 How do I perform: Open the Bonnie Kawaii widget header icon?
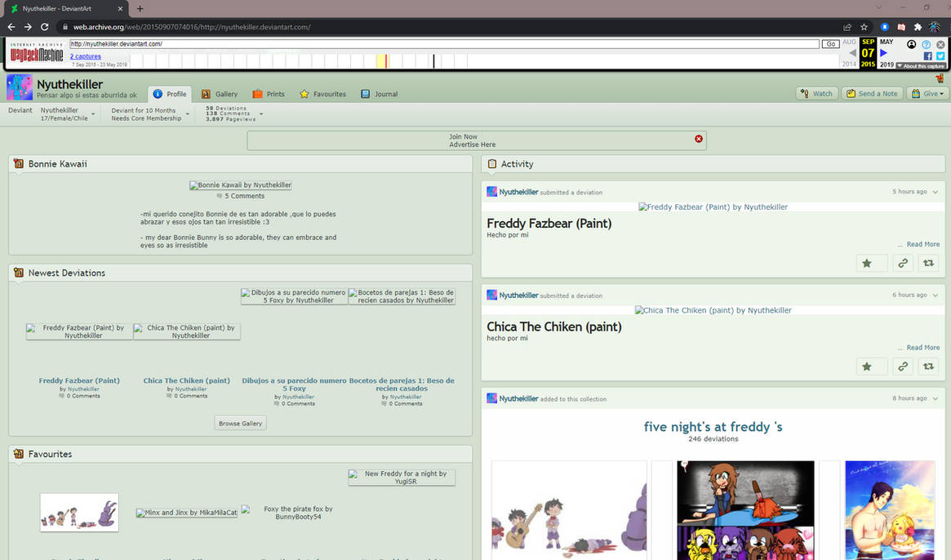coord(18,164)
